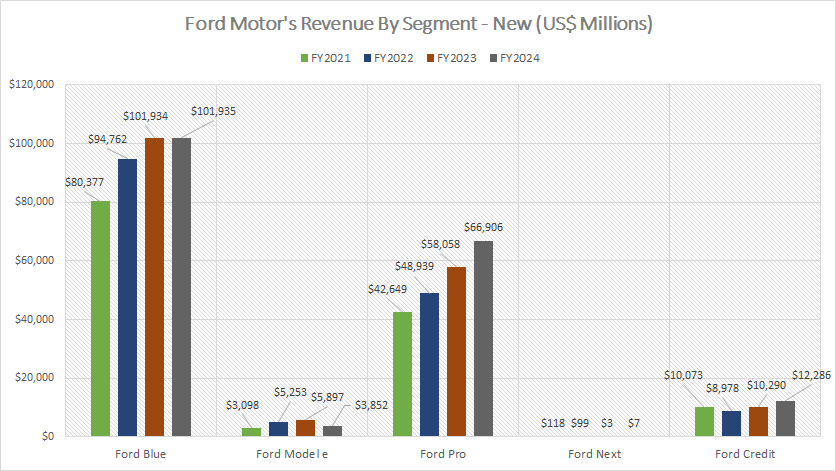Click the $42,649 data label
Viewport: 836px width, 471px height.
point(388,290)
